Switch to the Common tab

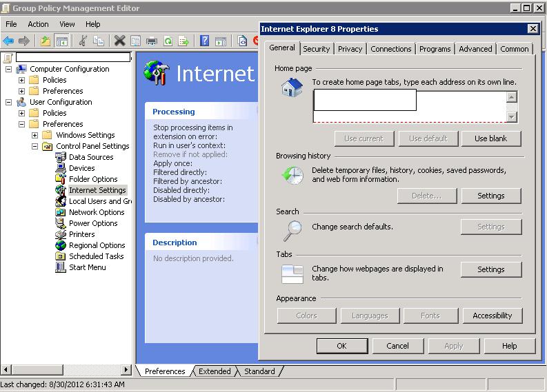pos(514,49)
